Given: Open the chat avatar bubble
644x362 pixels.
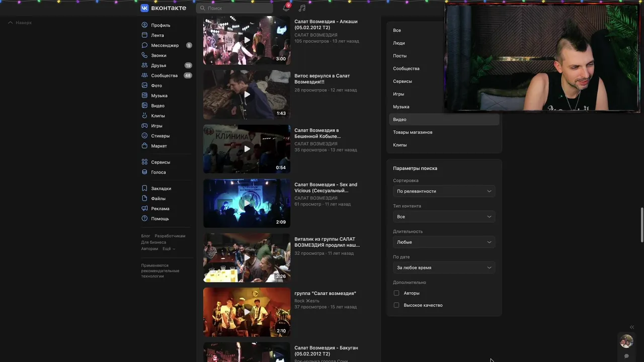Looking at the screenshot, I should pyautogui.click(x=626, y=341).
